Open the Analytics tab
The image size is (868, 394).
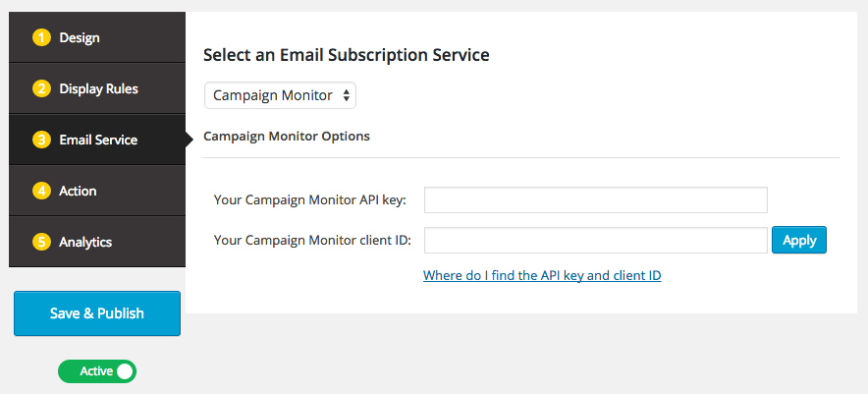tap(85, 243)
